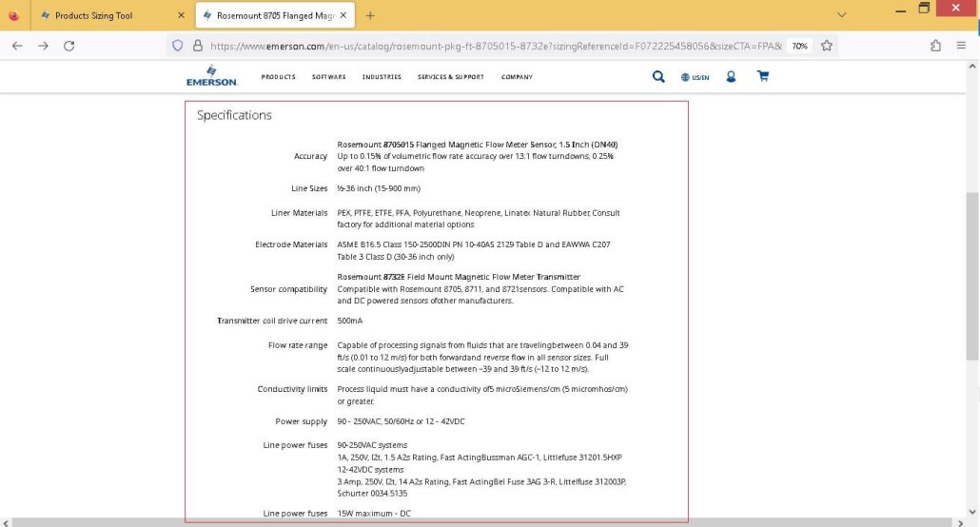980x527 pixels.
Task: Click the Specifications heading
Action: (234, 115)
